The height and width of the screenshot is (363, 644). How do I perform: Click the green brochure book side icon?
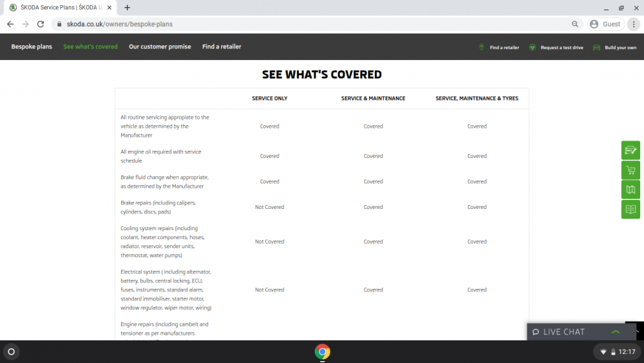(x=630, y=210)
